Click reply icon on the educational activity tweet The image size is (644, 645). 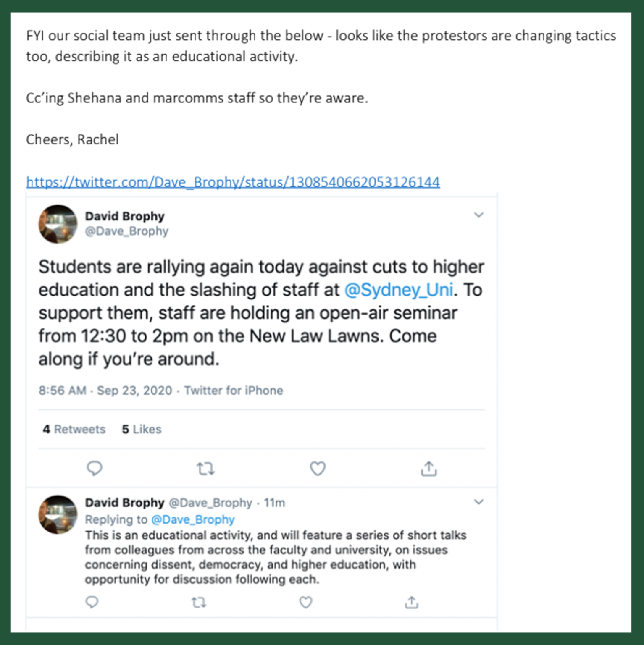(92, 603)
